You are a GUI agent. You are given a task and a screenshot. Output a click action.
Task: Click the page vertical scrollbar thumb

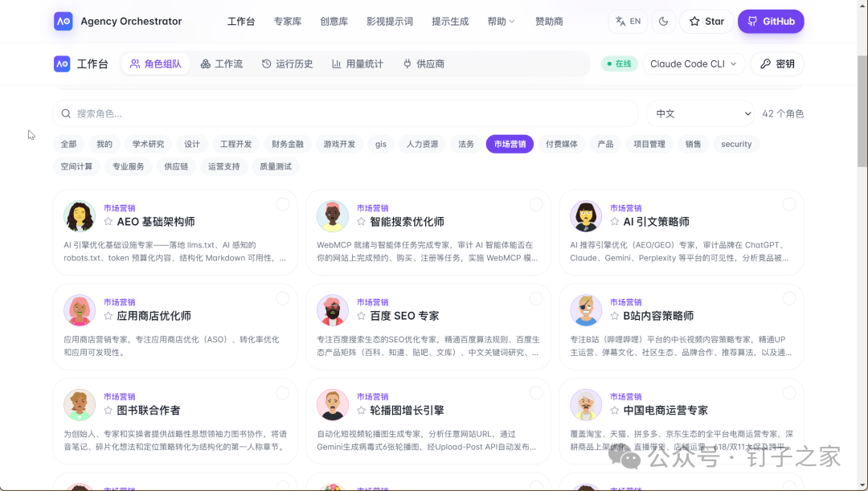pos(862,111)
